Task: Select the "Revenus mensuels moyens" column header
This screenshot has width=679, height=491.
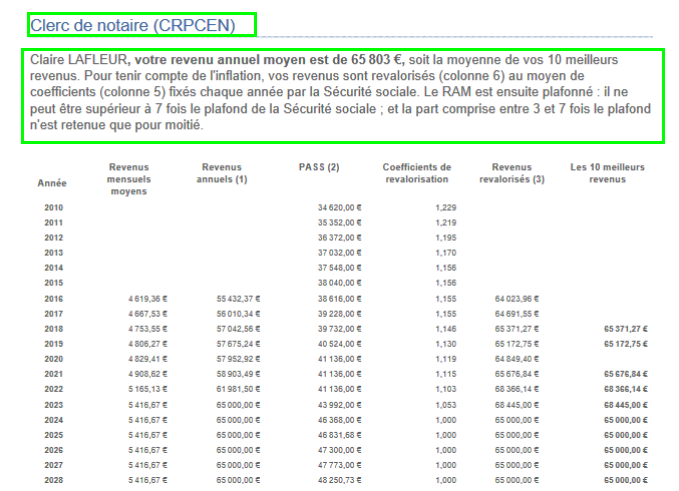Action: click(x=134, y=178)
